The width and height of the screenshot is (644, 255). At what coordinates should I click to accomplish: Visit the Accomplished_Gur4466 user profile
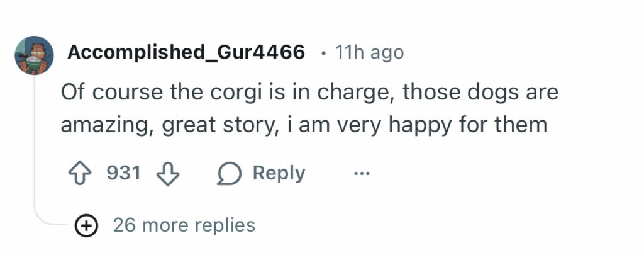186,53
